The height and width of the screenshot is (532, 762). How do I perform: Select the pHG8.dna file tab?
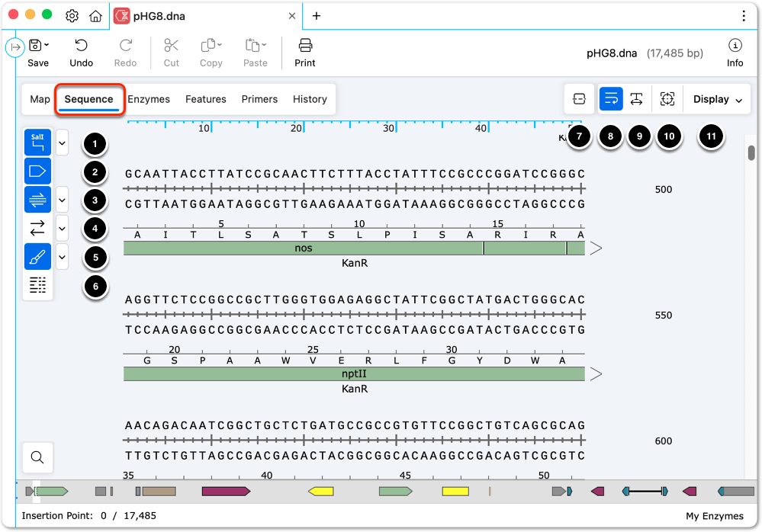click(206, 16)
